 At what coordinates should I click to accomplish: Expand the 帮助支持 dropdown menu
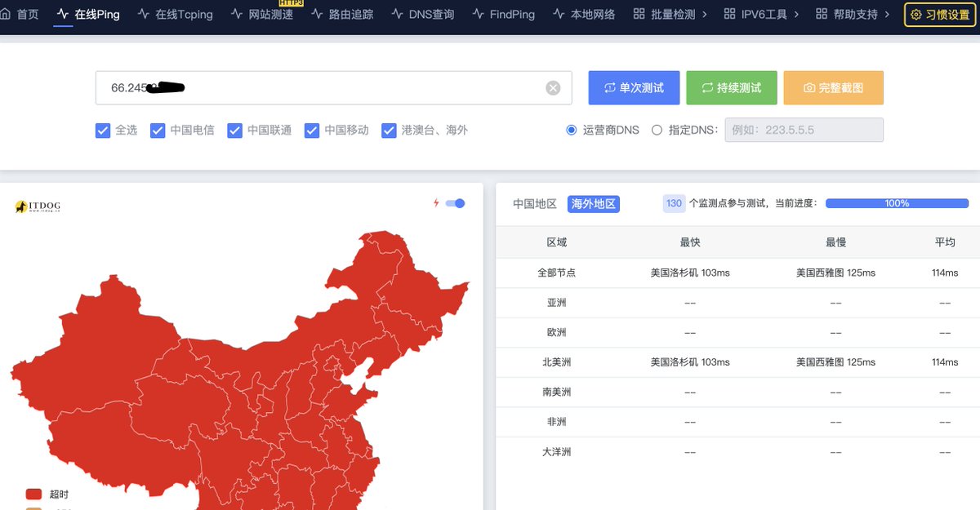tap(853, 14)
